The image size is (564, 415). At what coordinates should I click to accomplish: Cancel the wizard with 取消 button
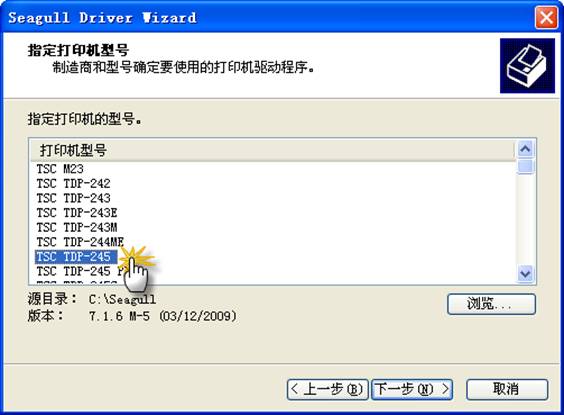[507, 389]
